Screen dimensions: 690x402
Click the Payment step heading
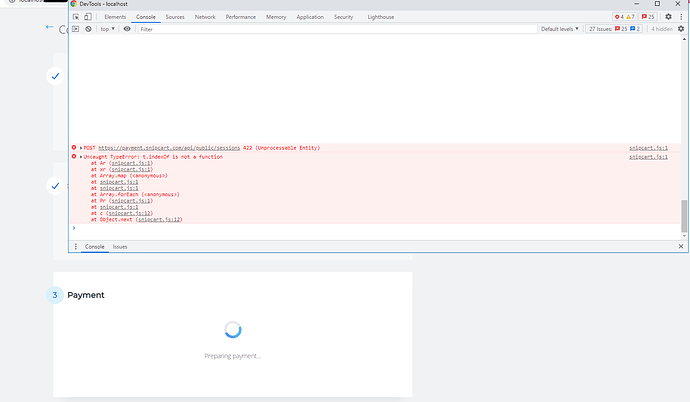tap(86, 295)
